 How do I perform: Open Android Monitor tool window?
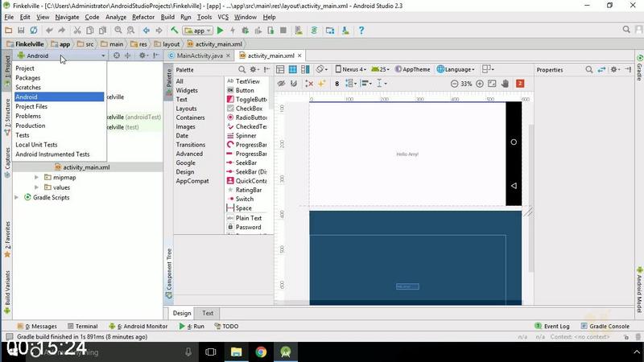(x=138, y=327)
